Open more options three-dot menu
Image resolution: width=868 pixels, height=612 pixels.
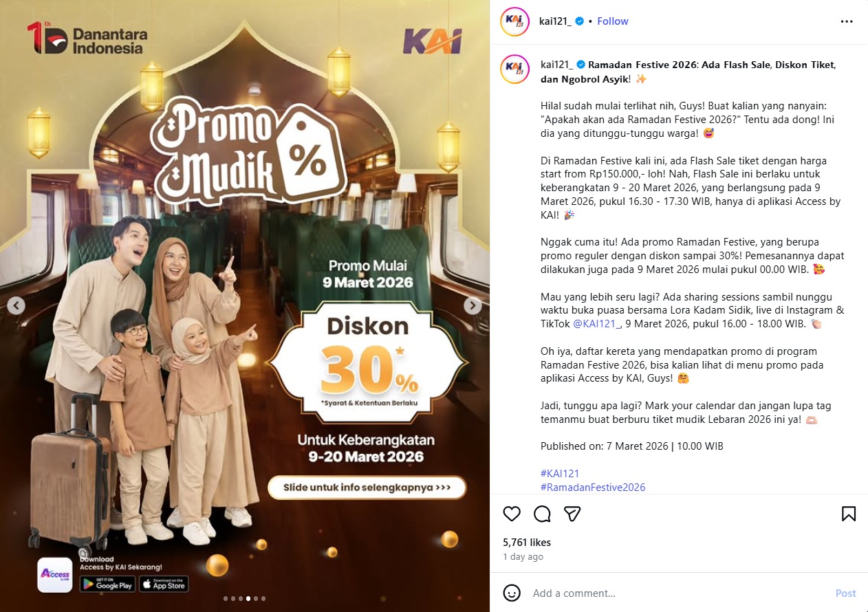click(x=847, y=21)
